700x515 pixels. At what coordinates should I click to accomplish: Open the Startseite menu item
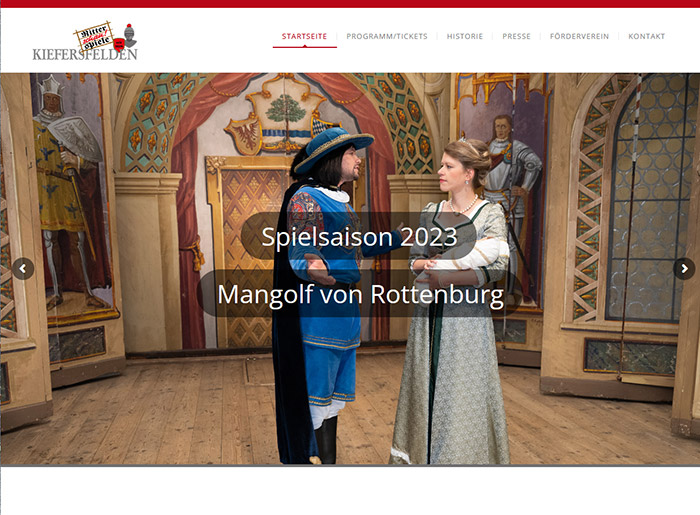coord(304,36)
